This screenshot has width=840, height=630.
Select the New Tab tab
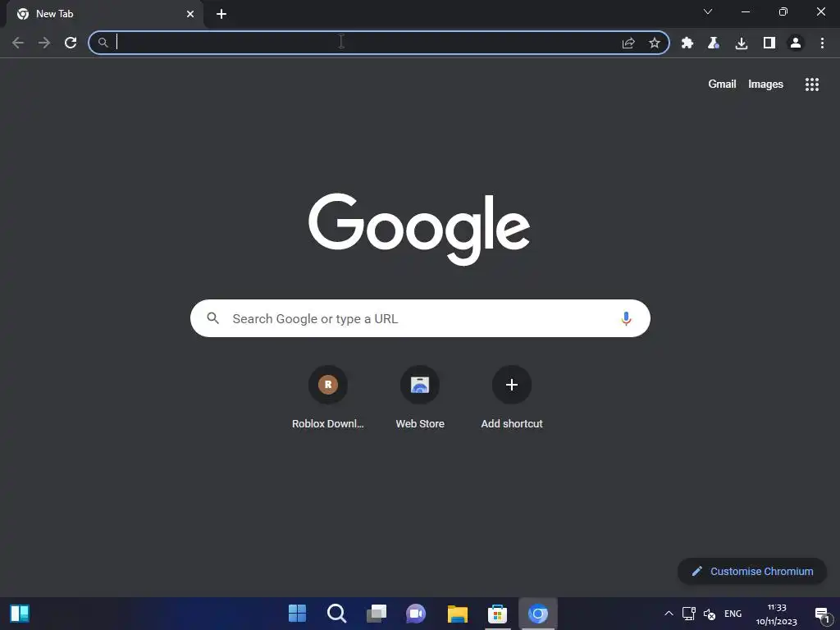105,14
